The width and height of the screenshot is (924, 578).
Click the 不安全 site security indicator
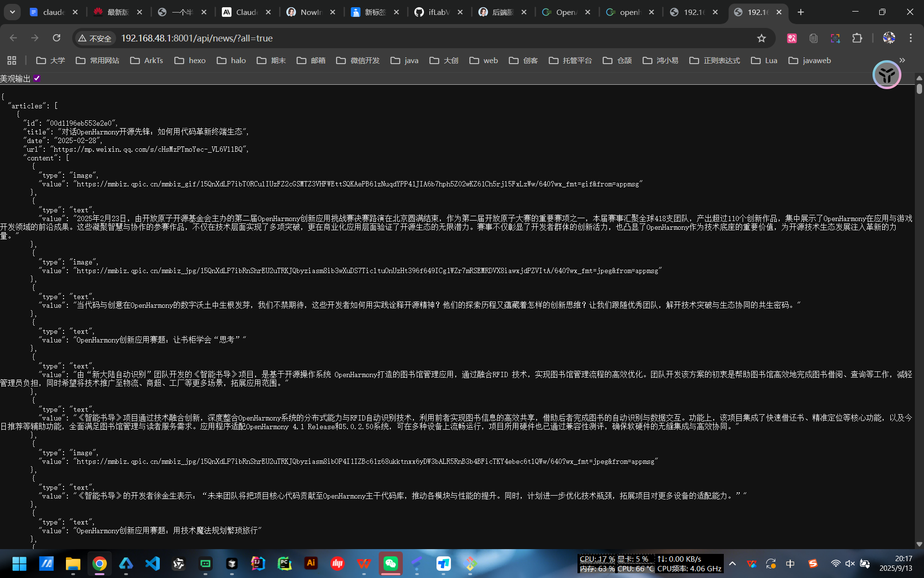95,38
